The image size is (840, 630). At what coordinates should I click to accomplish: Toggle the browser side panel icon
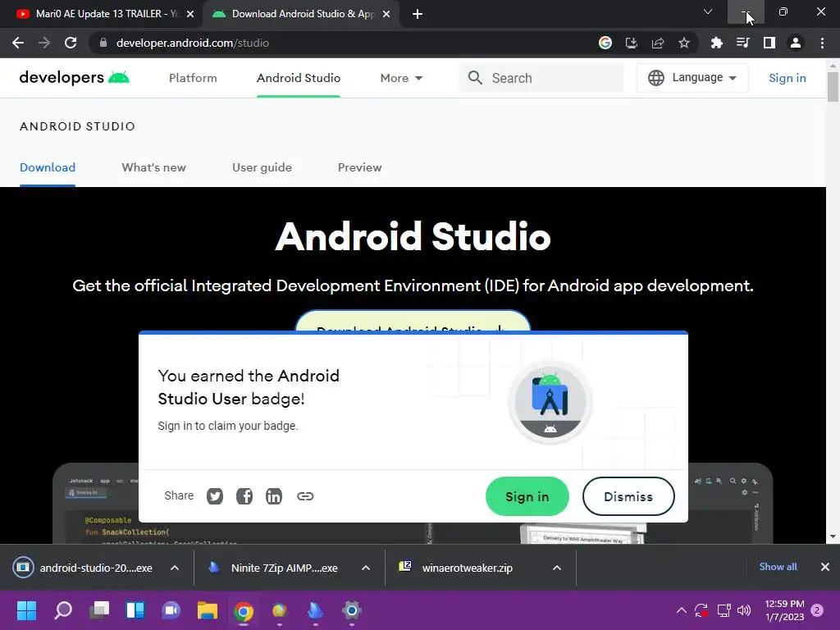(769, 43)
